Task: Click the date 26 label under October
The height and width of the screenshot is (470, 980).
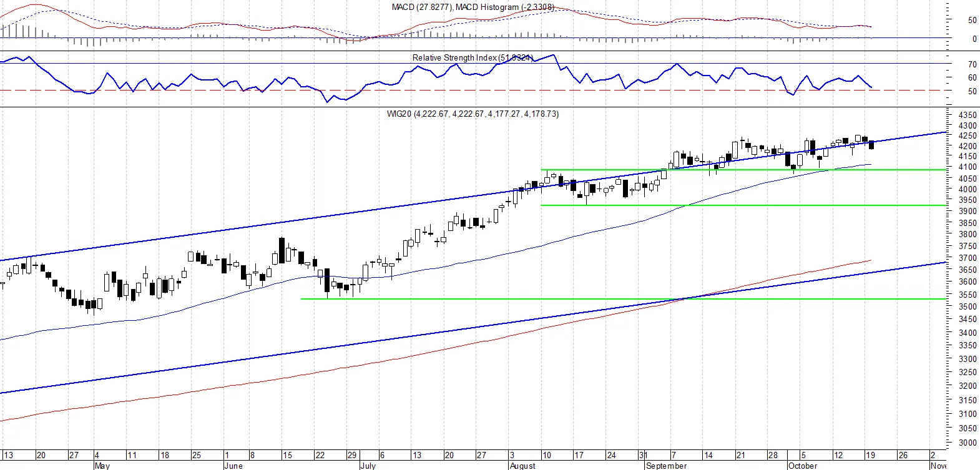Action: 903,455
